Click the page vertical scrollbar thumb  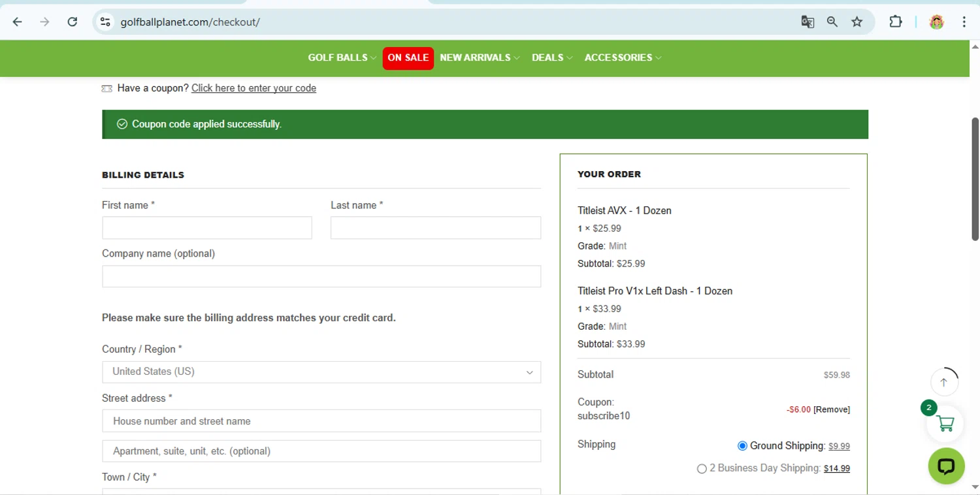coord(975,179)
